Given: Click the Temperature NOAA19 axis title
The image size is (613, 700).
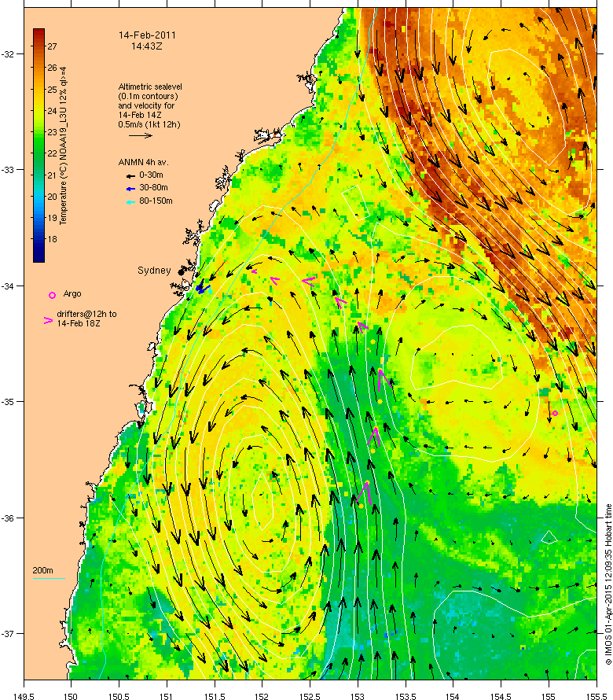Looking at the screenshot, I should (x=64, y=146).
